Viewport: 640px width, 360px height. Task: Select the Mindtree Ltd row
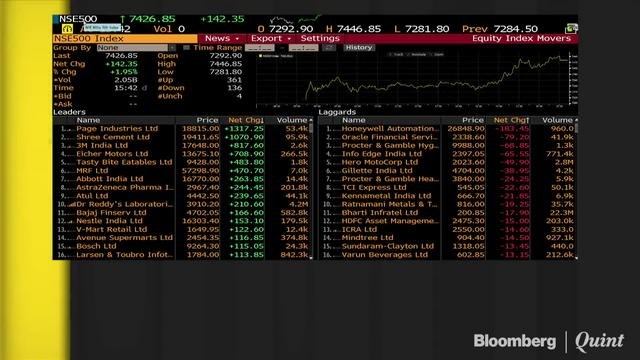pyautogui.click(x=446, y=238)
